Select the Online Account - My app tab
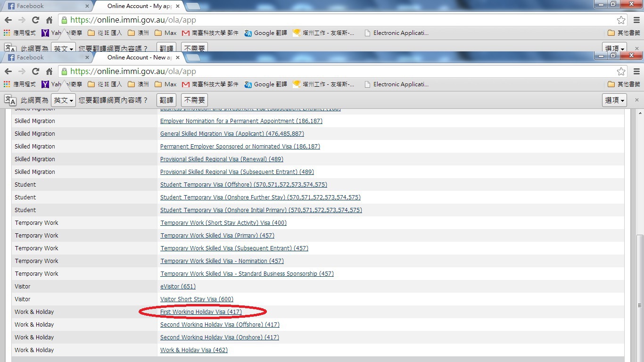644x362 pixels. (139, 6)
